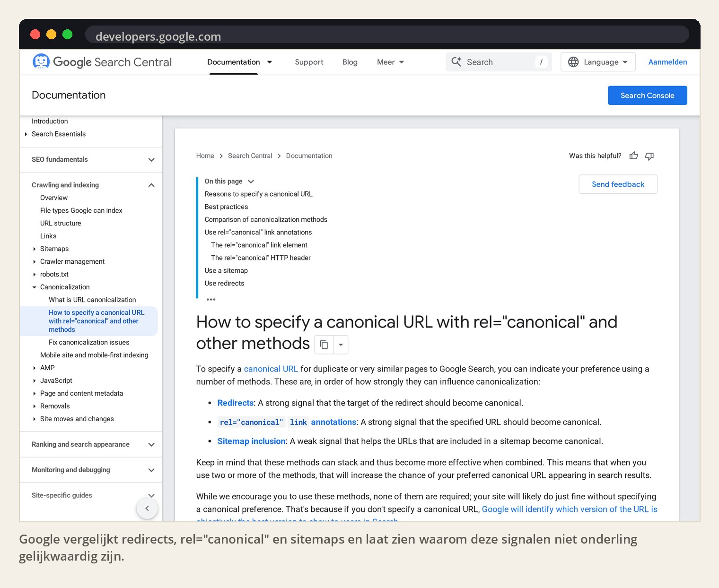Open Home breadcrumb link

[205, 156]
